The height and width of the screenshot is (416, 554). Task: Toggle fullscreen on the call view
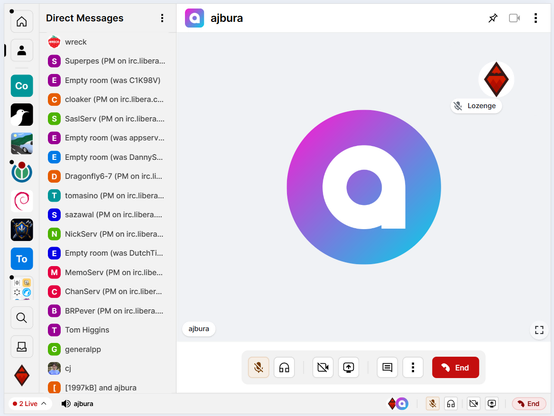pos(539,330)
